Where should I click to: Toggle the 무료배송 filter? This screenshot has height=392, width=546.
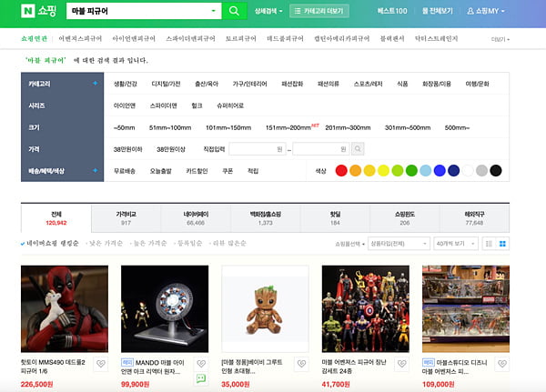tap(125, 171)
